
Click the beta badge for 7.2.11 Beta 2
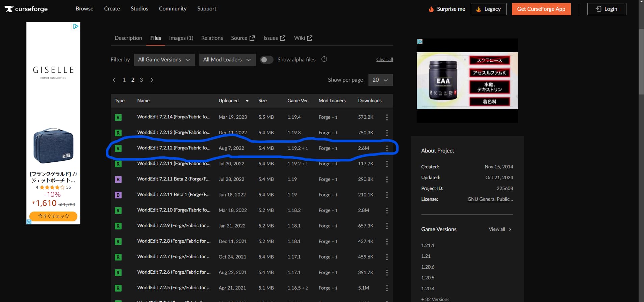click(118, 180)
